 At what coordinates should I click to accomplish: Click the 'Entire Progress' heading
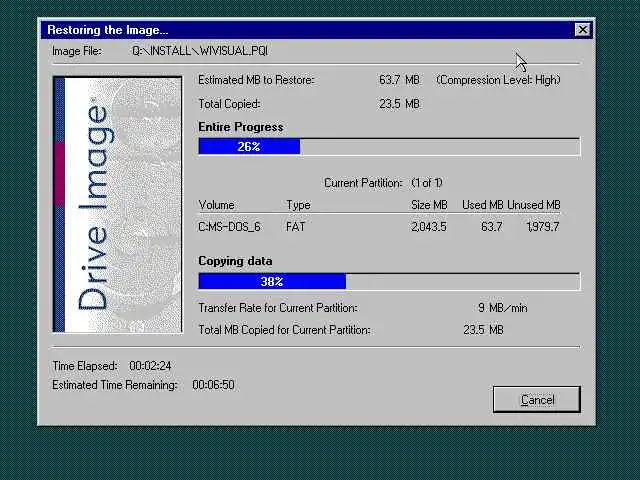241,127
